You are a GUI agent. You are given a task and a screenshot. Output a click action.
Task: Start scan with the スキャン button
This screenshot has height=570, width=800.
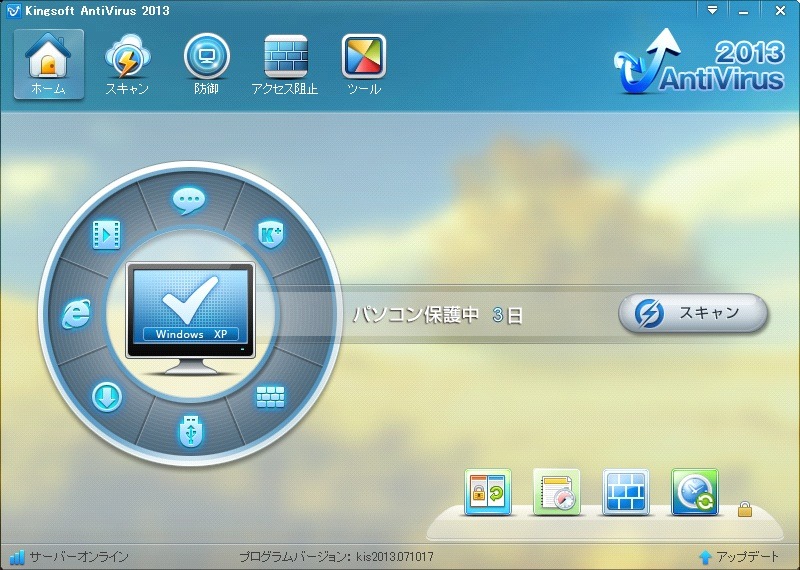click(693, 313)
